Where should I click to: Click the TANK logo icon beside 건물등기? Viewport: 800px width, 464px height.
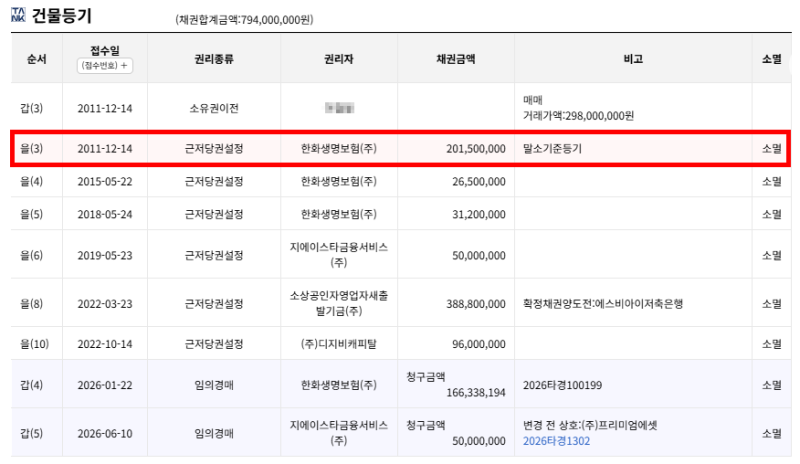point(18,15)
